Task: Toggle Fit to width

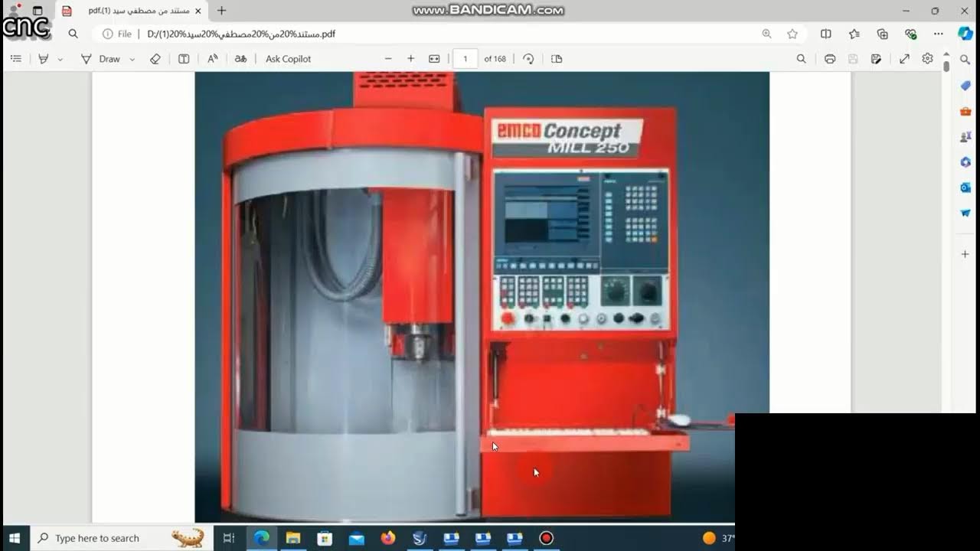Action: (x=434, y=59)
